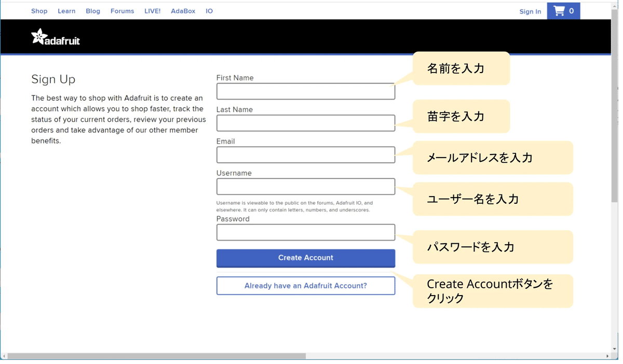Click the Sign Up heading text
623x364 pixels.
(x=53, y=79)
